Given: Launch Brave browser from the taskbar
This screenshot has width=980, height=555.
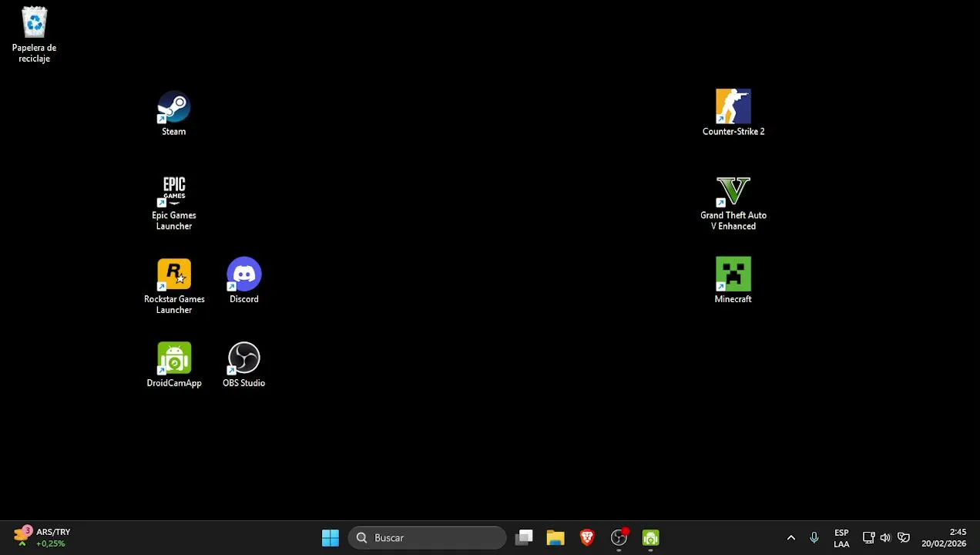Looking at the screenshot, I should pyautogui.click(x=587, y=538).
